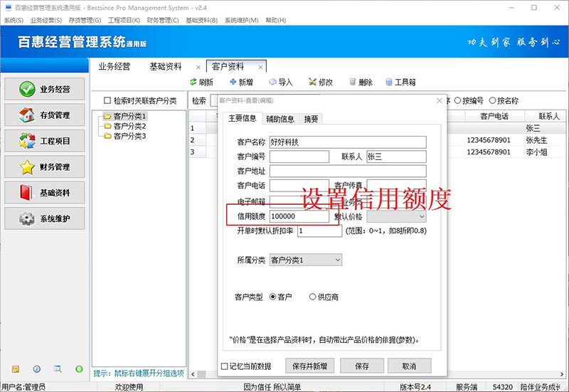Screen dimensions: 569x392
Task: Select the 按编号 search radio button
Action: pyautogui.click(x=457, y=100)
